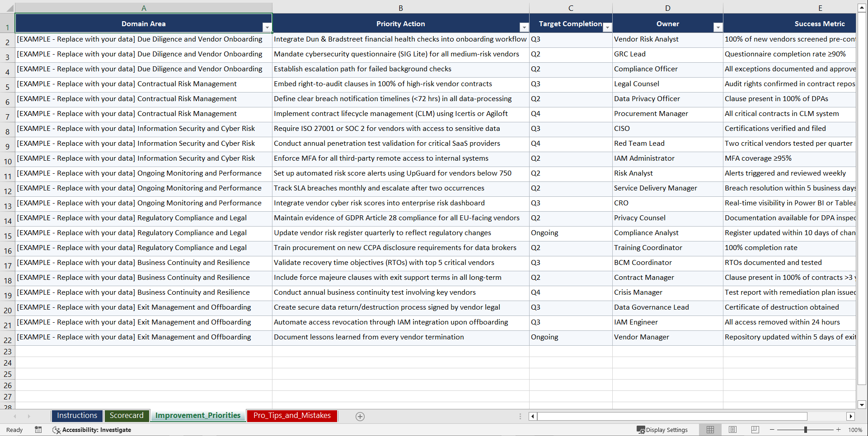This screenshot has height=436, width=868.
Task: Open Display Settings from the status bar
Action: point(663,430)
